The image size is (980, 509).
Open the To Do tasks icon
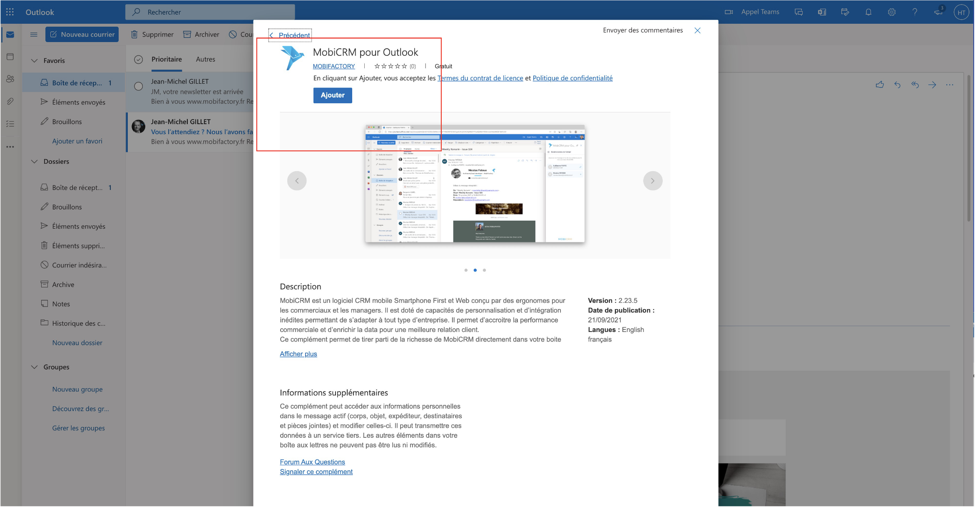pyautogui.click(x=10, y=124)
